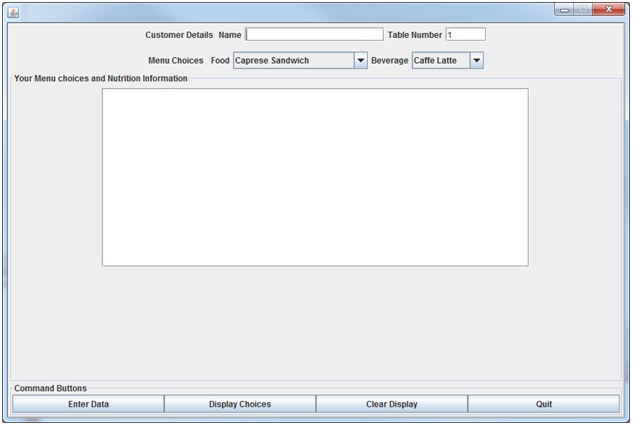The image size is (633, 425).
Task: Click the Clear Display button
Action: pos(392,404)
